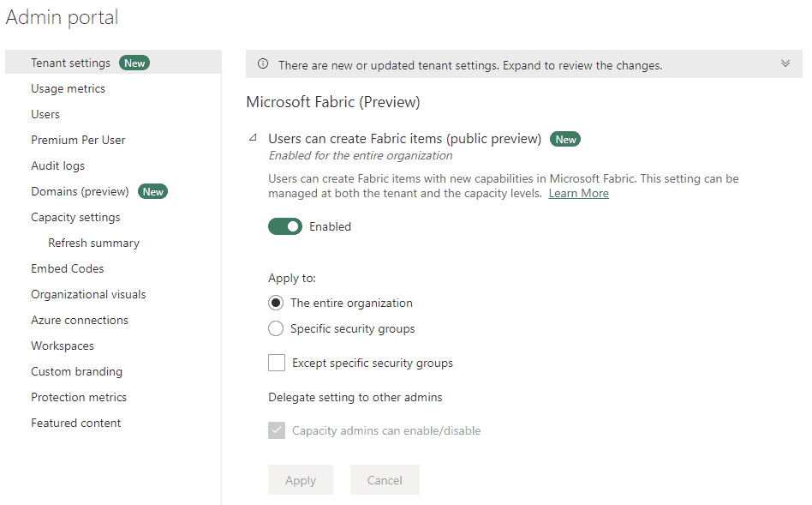The height and width of the screenshot is (505, 812).
Task: Navigate to Featured content
Action: (75, 423)
